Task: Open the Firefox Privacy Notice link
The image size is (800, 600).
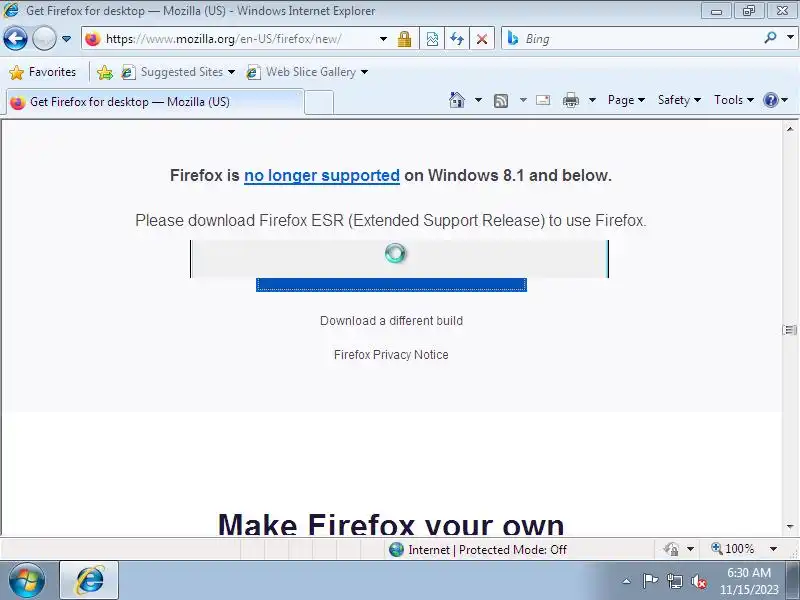Action: point(391,355)
